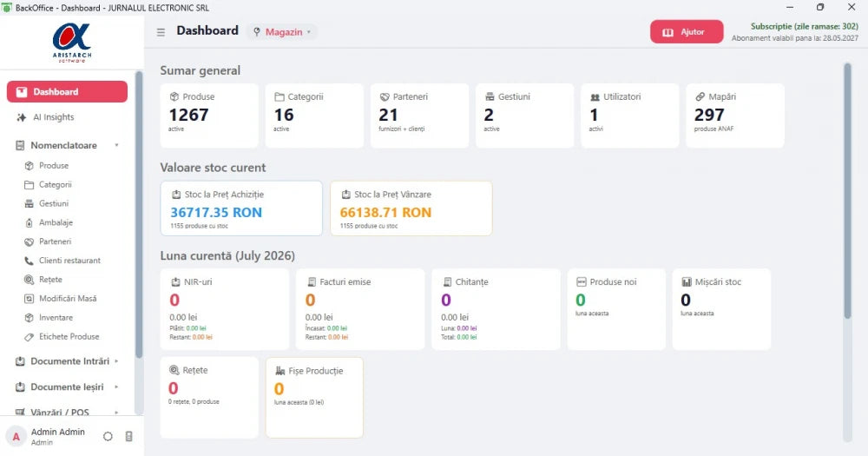Image resolution: width=868 pixels, height=456 pixels.
Task: Open the Produse 1267 summary card
Action: tap(209, 116)
